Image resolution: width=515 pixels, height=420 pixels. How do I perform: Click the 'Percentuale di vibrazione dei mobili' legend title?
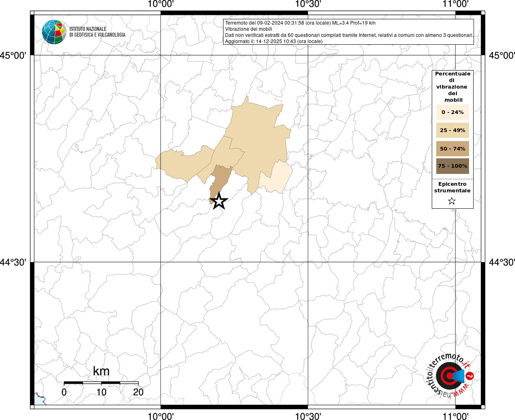[x=453, y=87]
